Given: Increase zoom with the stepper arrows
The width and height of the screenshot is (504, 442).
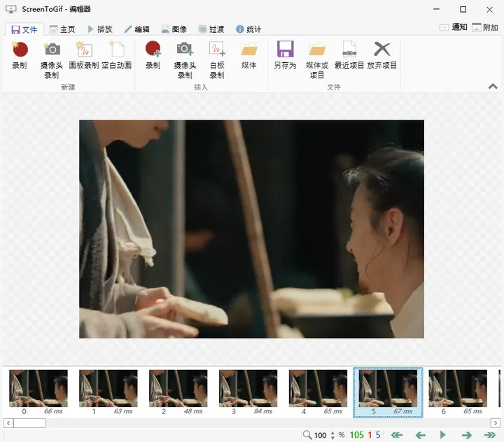Looking at the screenshot, I should 332,433.
